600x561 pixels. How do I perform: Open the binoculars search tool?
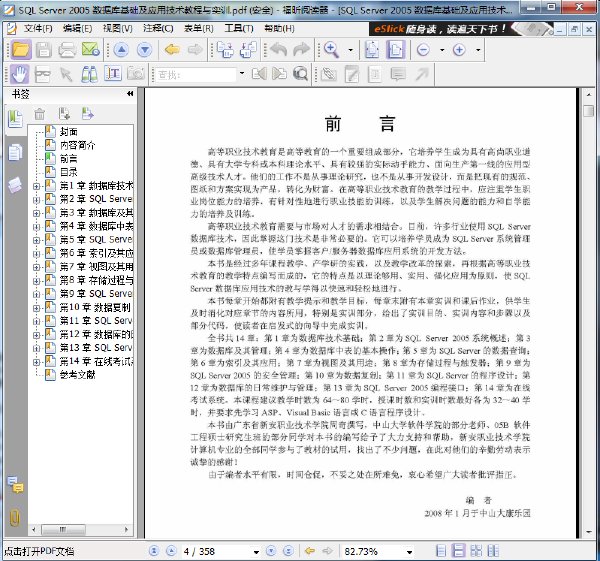[90, 74]
